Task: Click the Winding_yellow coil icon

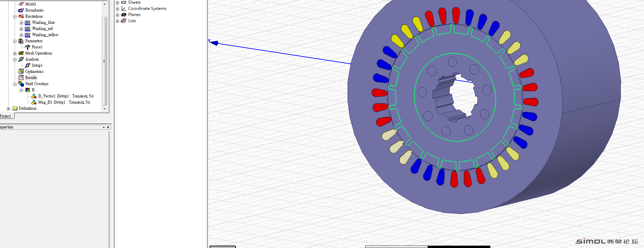Action: point(28,35)
